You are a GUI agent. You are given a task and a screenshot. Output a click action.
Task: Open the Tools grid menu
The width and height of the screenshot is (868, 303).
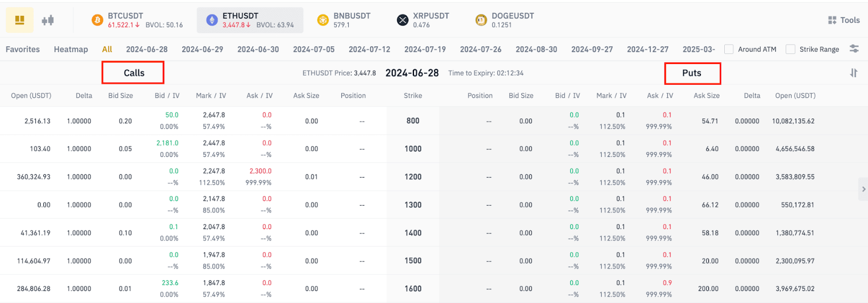point(844,20)
